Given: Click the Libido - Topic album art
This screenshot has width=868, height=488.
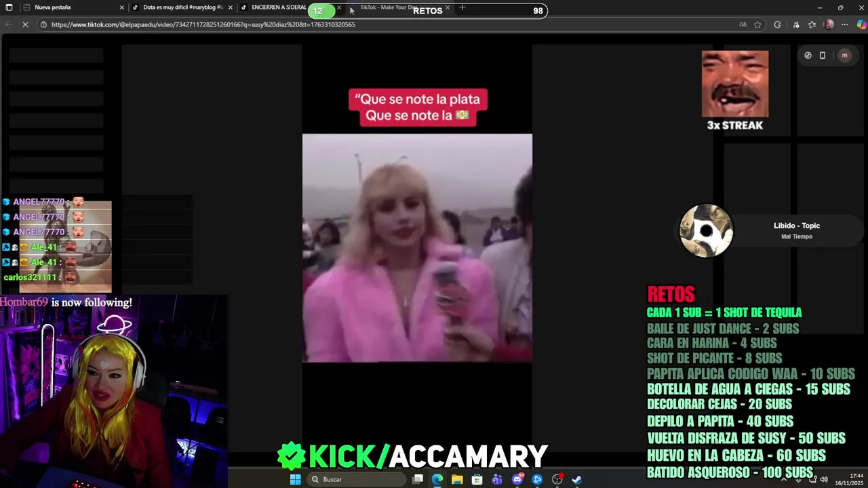Looking at the screenshot, I should coord(706,231).
